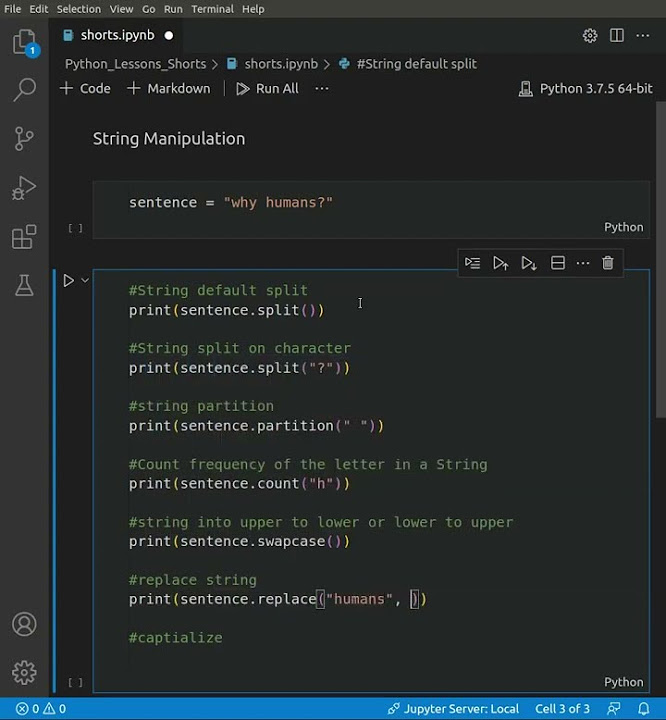The image size is (666, 720).
Task: Click the print(sentence.split()) line
Action: click(x=226, y=310)
